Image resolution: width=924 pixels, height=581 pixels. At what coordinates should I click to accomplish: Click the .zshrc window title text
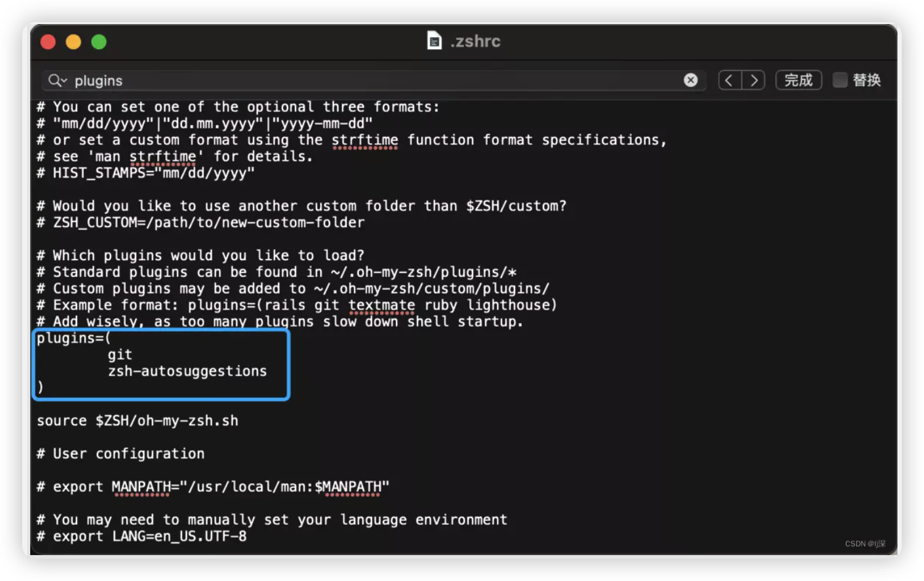click(475, 41)
